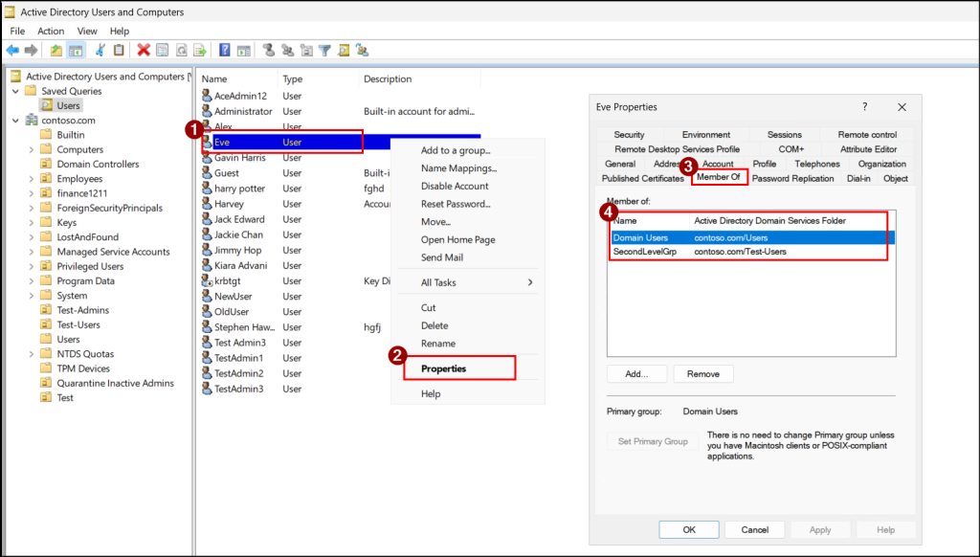
Task: Refresh the view using the toolbar icon
Action: 182,50
